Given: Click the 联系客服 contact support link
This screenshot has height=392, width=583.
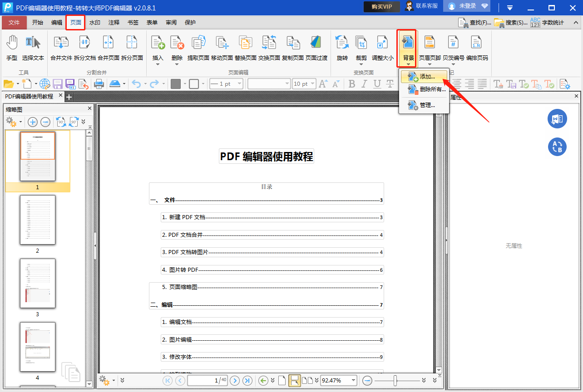Looking at the screenshot, I should [421, 6].
